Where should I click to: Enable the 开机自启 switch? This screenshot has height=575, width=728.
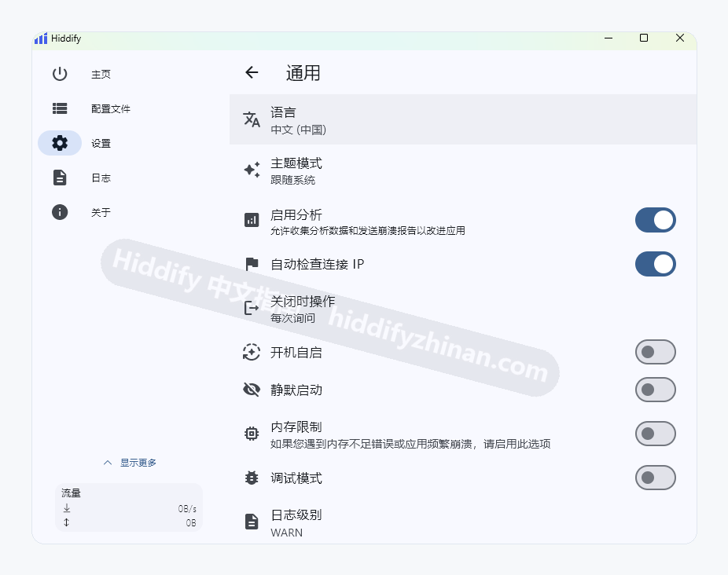coord(655,352)
